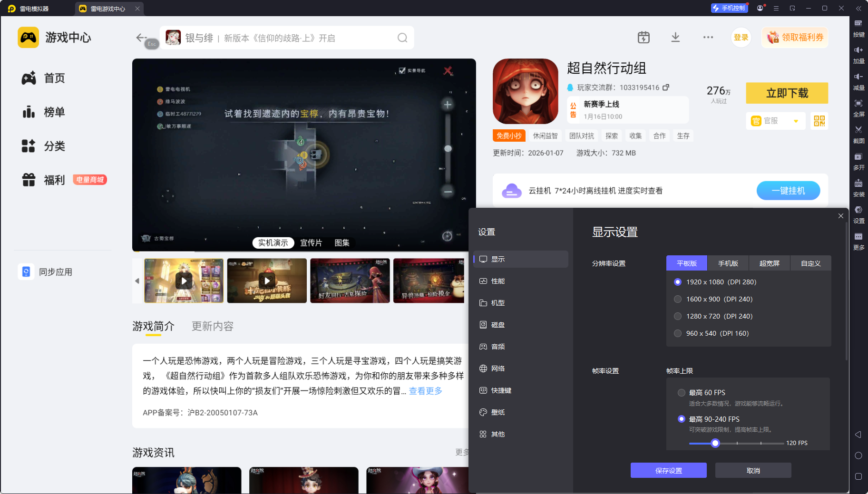Open the 官服 server version dropdown
This screenshot has height=494, width=868.
click(775, 121)
